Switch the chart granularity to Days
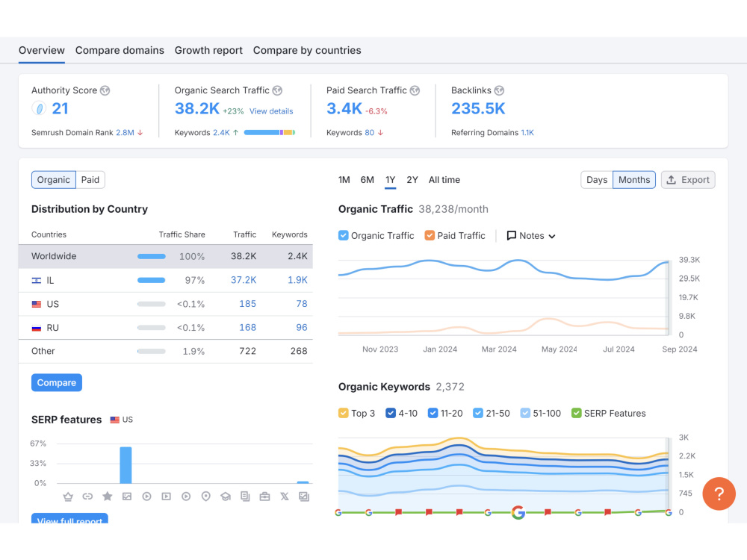The image size is (747, 560). click(x=596, y=180)
